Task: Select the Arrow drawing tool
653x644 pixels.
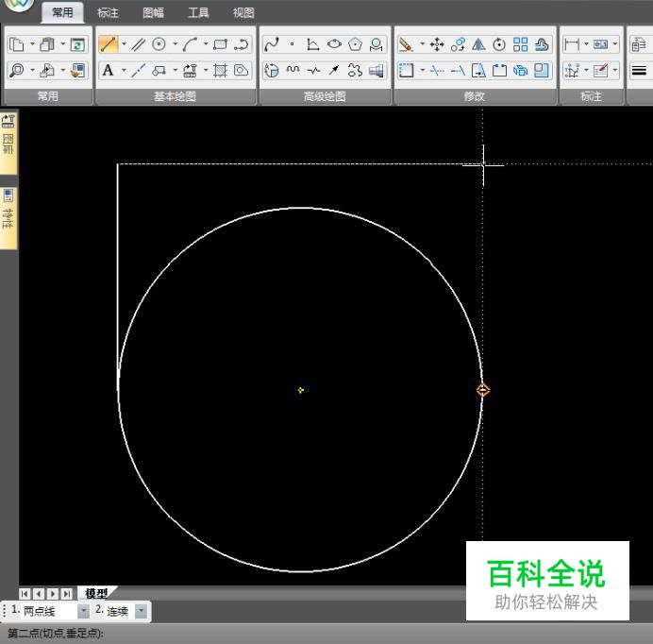Action: pos(334,70)
